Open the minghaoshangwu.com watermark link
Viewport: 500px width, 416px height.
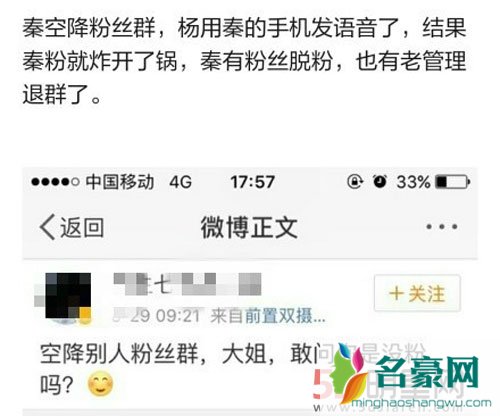(421, 404)
